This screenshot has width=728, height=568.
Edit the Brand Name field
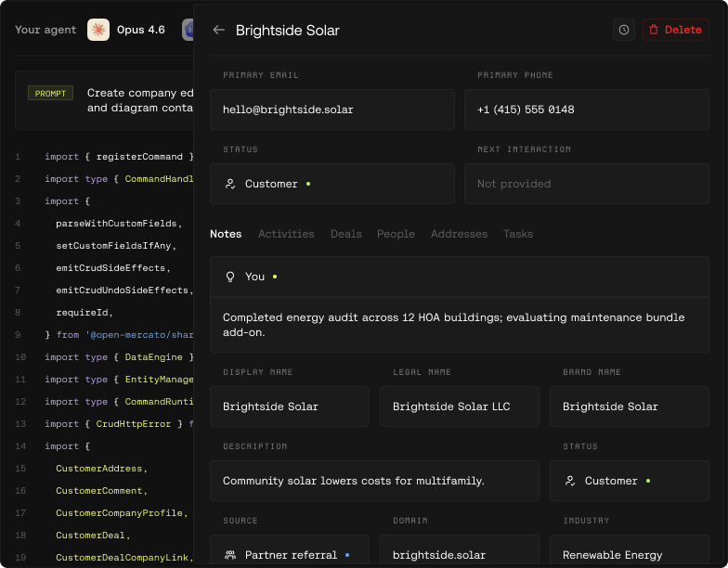click(630, 407)
